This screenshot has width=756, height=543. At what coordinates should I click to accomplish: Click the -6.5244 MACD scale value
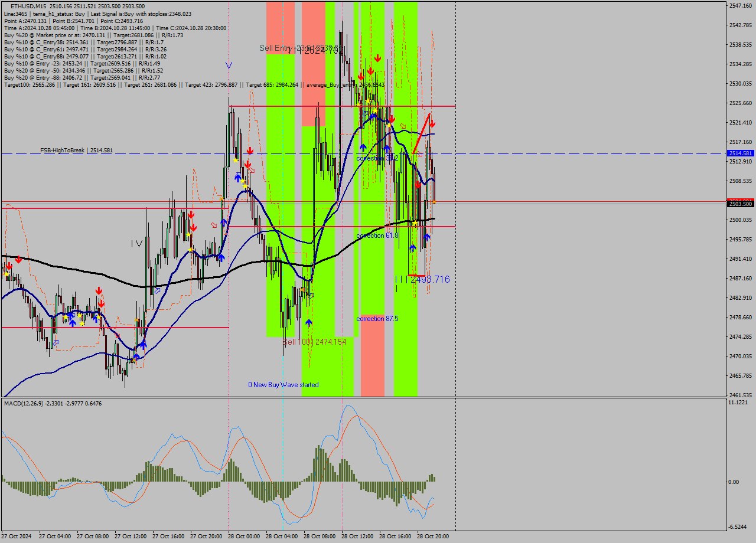click(739, 526)
